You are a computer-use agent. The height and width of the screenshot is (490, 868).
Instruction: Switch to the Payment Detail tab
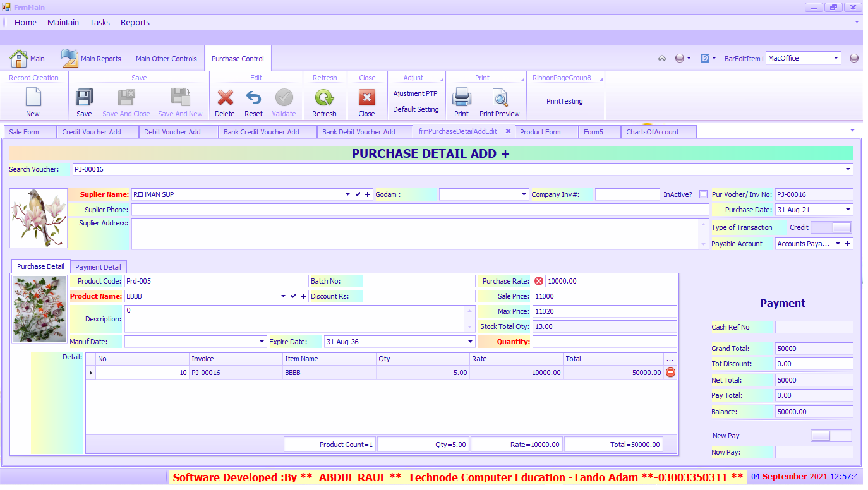click(x=98, y=267)
